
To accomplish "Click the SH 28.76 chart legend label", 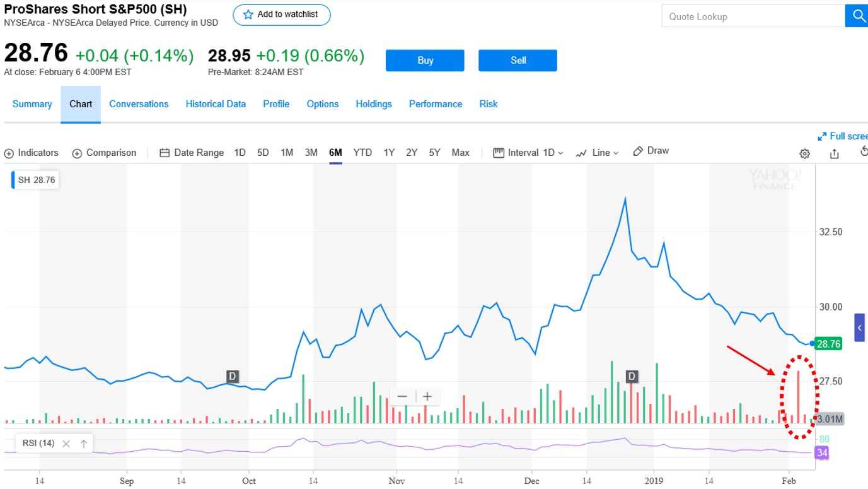I will (x=35, y=180).
